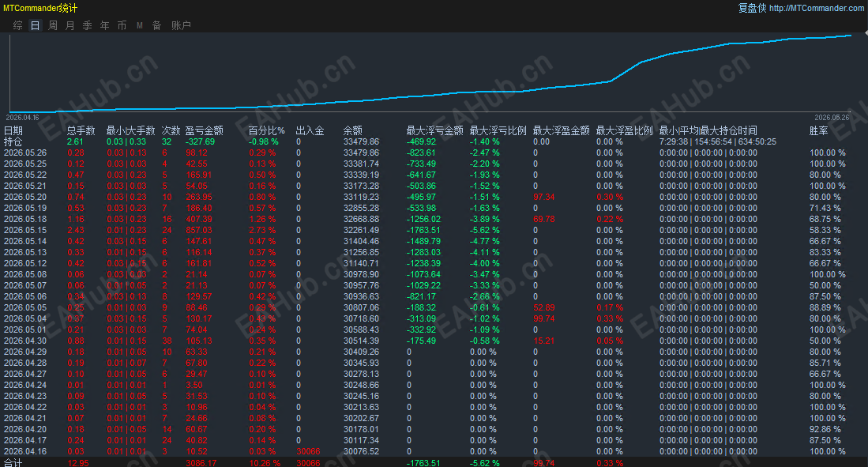Screen dimensions: 868x467
Task: Click the 合计 totals row label
Action: 13,462
